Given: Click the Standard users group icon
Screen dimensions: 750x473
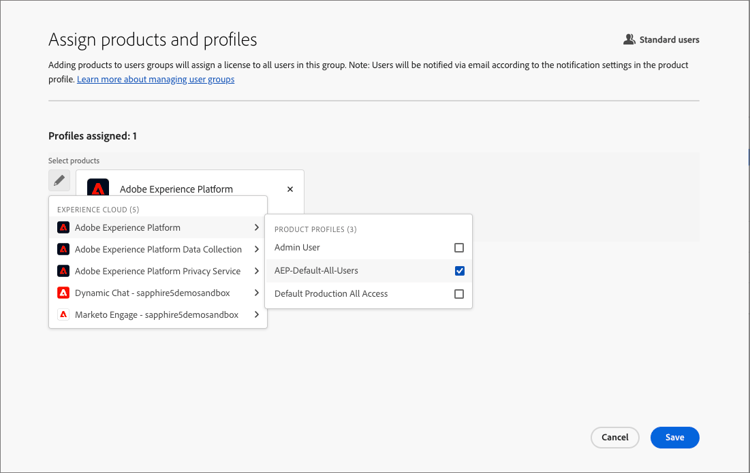Looking at the screenshot, I should point(629,40).
